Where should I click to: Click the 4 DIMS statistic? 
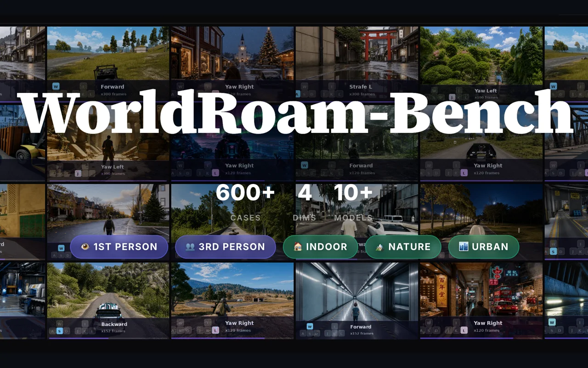[305, 202]
